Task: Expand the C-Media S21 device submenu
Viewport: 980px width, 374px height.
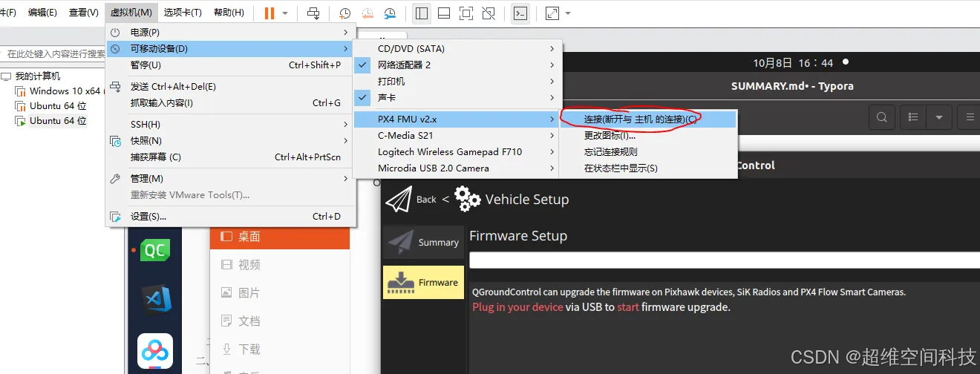Action: (457, 136)
